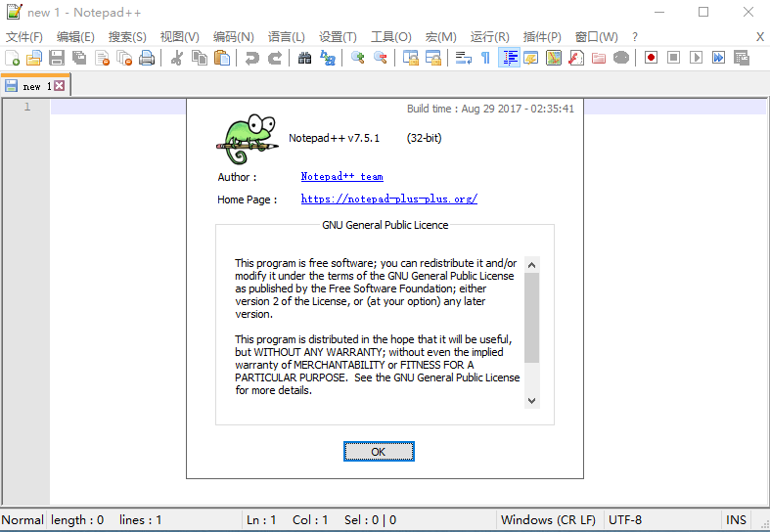The image size is (770, 532).
Task: Click the Close All toolbar icon
Action: click(124, 58)
